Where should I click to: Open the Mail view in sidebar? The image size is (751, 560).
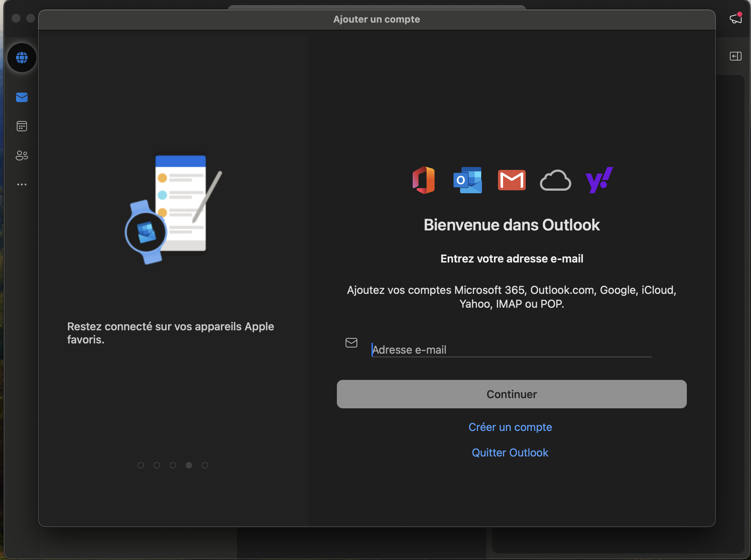pos(22,97)
